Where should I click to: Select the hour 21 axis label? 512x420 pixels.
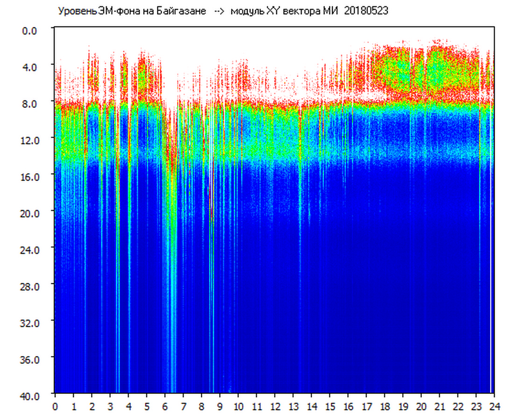tap(440, 407)
